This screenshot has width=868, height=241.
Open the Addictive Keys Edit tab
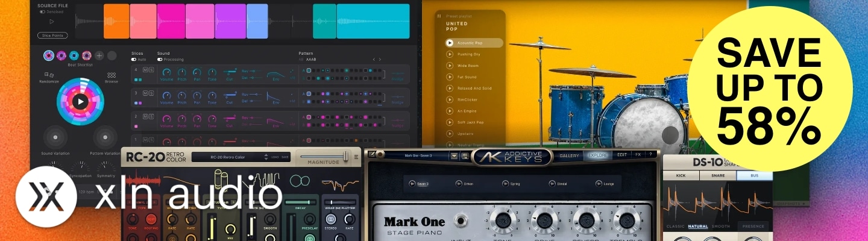point(622,155)
